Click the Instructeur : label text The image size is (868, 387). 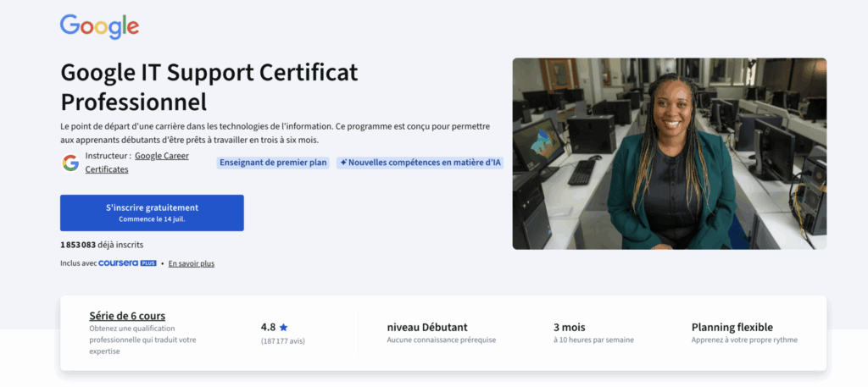coord(108,156)
